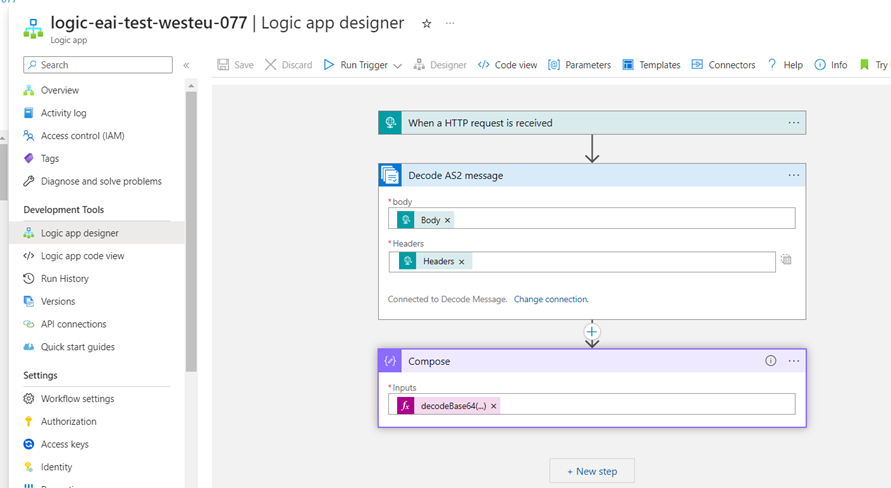
Task: Toggle Headers field input mode icon
Action: (786, 260)
